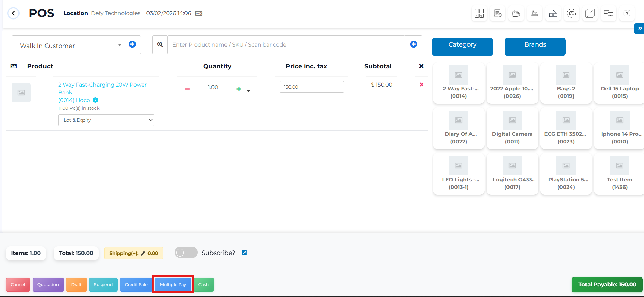Click the fullscreen expand icon
The width and height of the screenshot is (644, 297).
click(x=590, y=13)
